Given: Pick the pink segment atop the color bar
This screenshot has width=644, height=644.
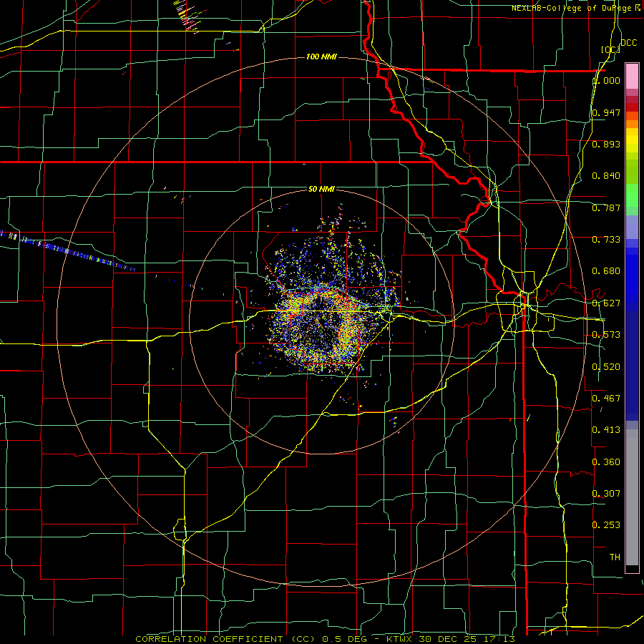Looking at the screenshot, I should 632,76.
